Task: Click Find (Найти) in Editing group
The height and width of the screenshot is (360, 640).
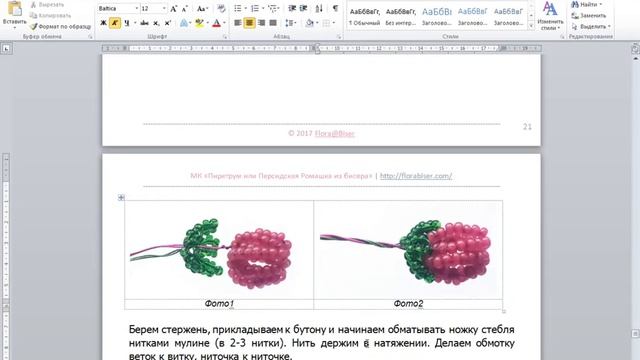Action: (587, 5)
